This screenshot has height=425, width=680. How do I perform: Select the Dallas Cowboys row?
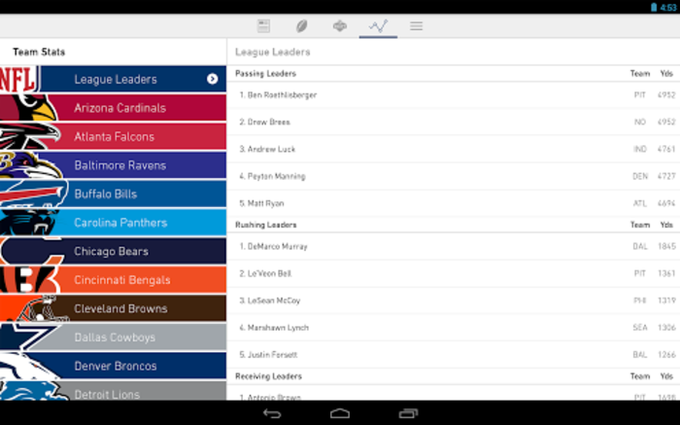click(x=113, y=337)
